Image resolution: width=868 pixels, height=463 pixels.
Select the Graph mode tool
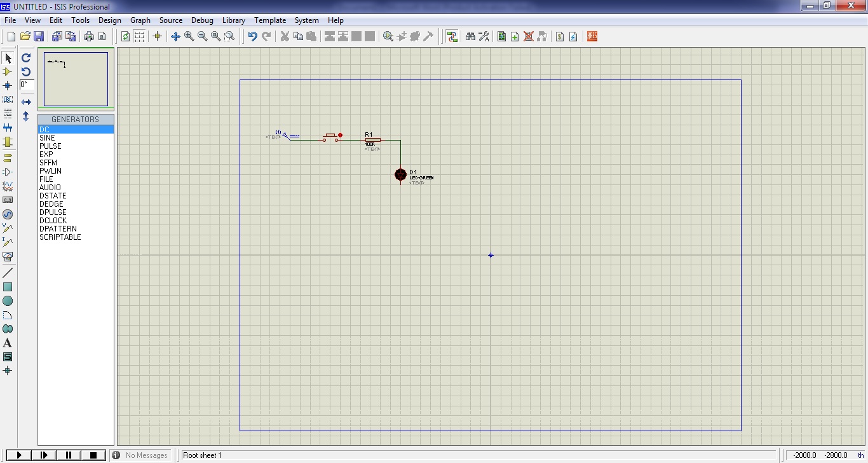8,185
